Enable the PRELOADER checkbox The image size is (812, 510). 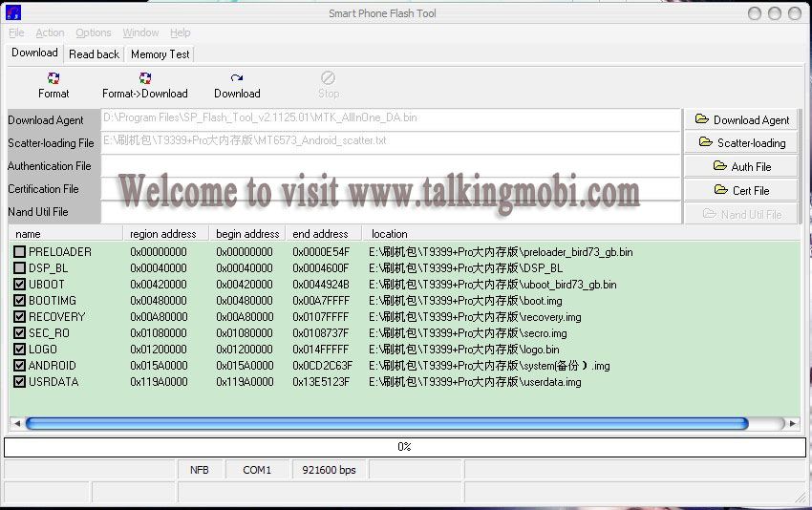(x=20, y=251)
